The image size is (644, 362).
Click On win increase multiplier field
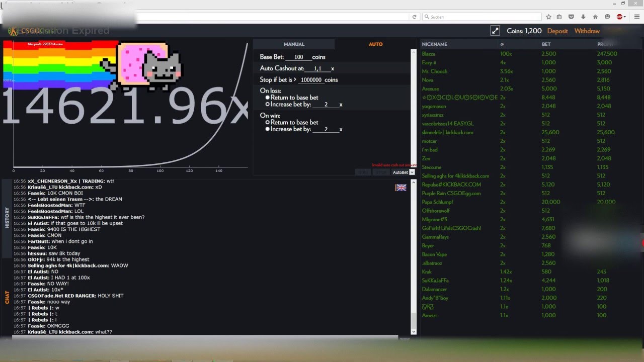click(326, 129)
